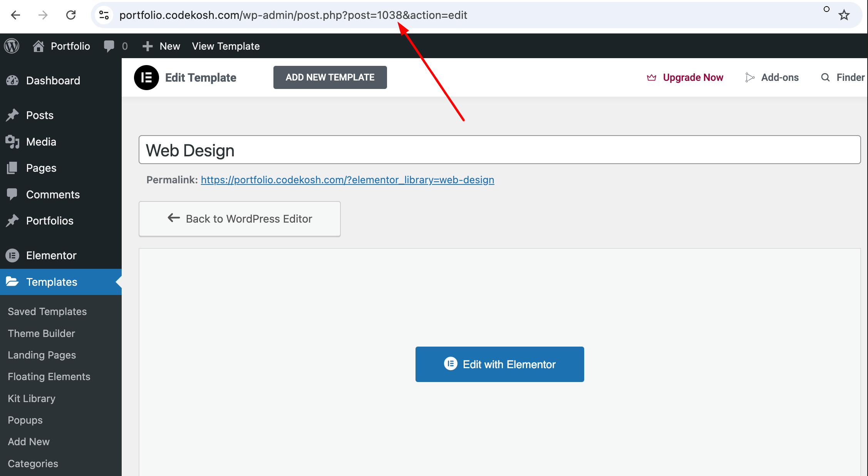Click the home icon beside Portfolio
The height and width of the screenshot is (476, 868).
[38, 46]
